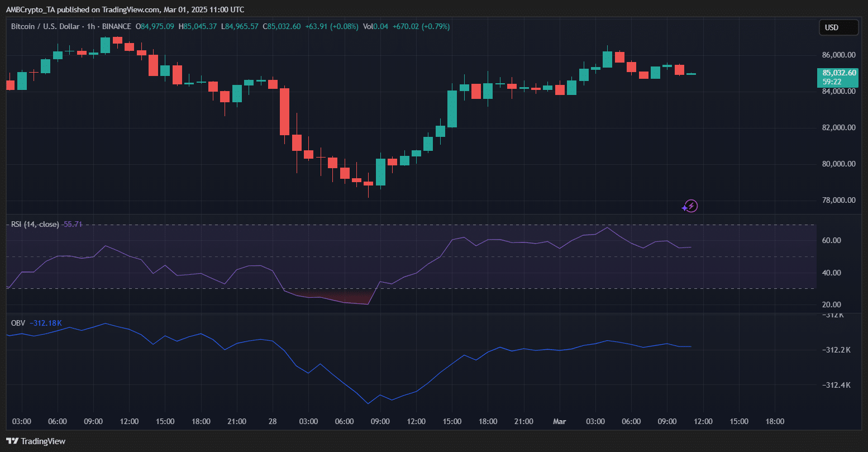
Task: Click the 18:00 label at far right of time axis
Action: coord(775,421)
